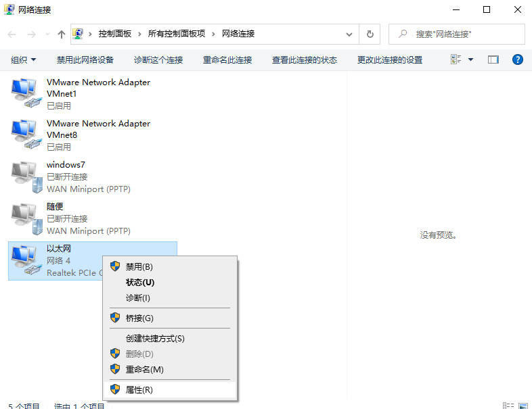The image size is (532, 409).
Task: Expand the view options dropdown arrow
Action: [471, 59]
